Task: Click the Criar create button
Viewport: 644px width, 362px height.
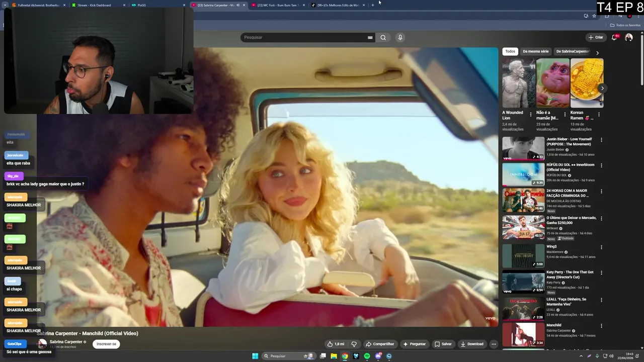Action: [596, 37]
